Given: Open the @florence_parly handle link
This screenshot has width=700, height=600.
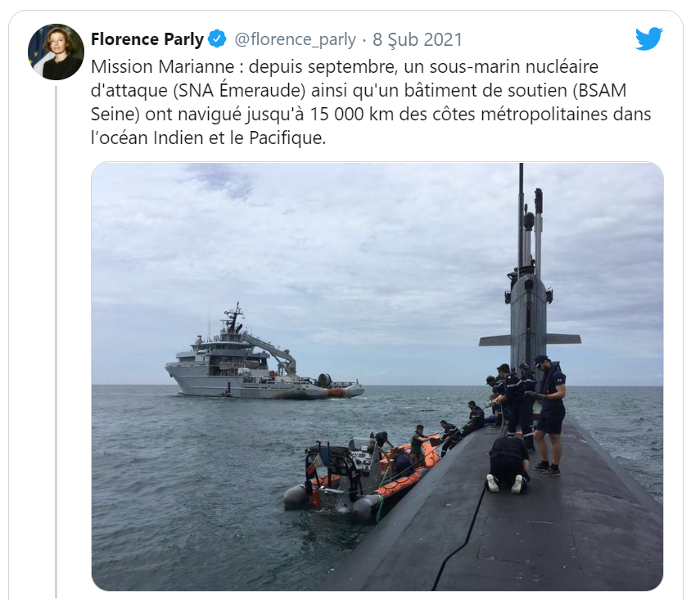Looking at the screenshot, I should (295, 39).
